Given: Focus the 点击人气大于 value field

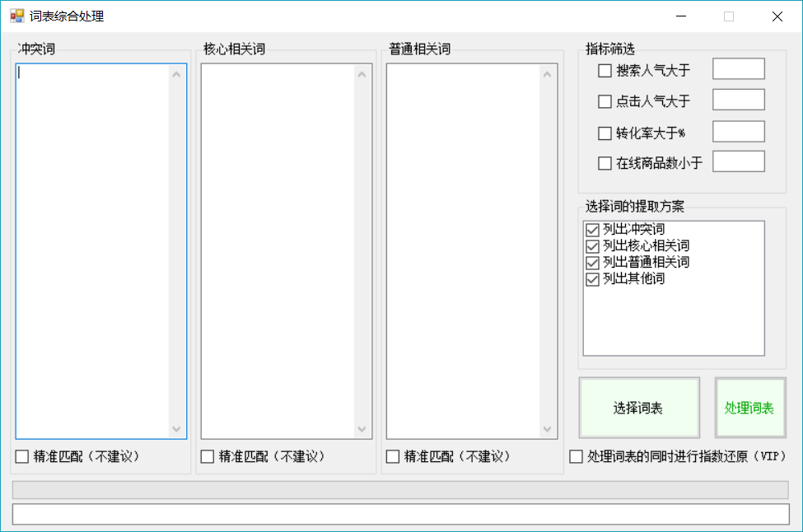Looking at the screenshot, I should (x=739, y=100).
